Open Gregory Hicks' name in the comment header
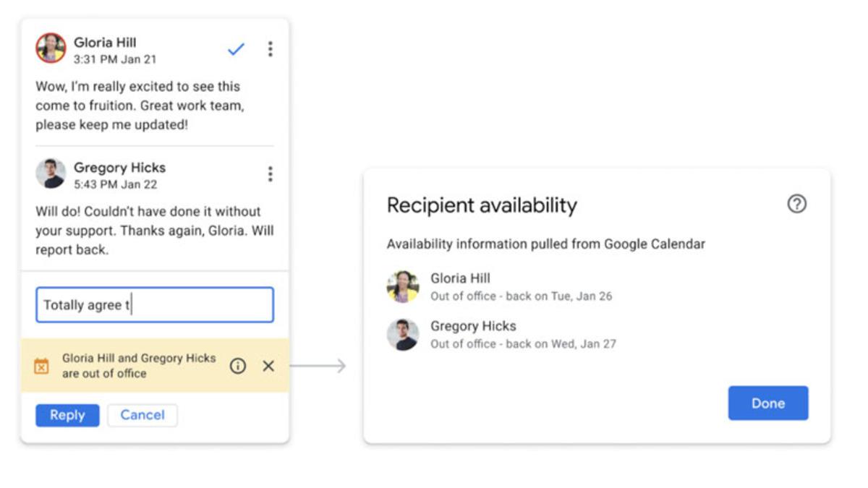 pyautogui.click(x=120, y=167)
